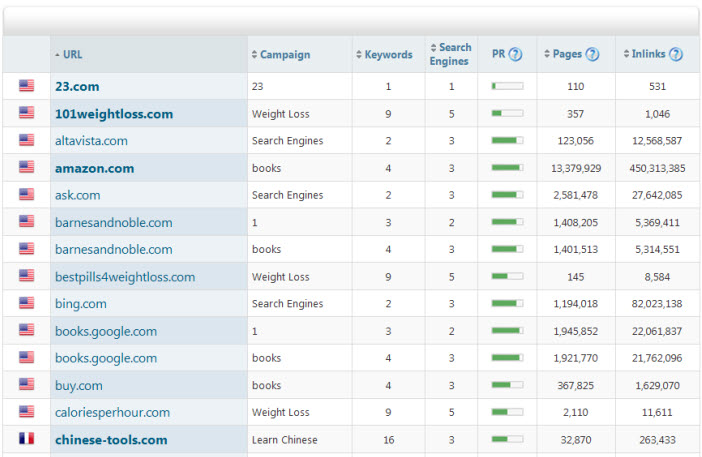Viewport: 702px width, 457px height.
Task: Click the PR bar for amazon.com
Action: click(507, 168)
